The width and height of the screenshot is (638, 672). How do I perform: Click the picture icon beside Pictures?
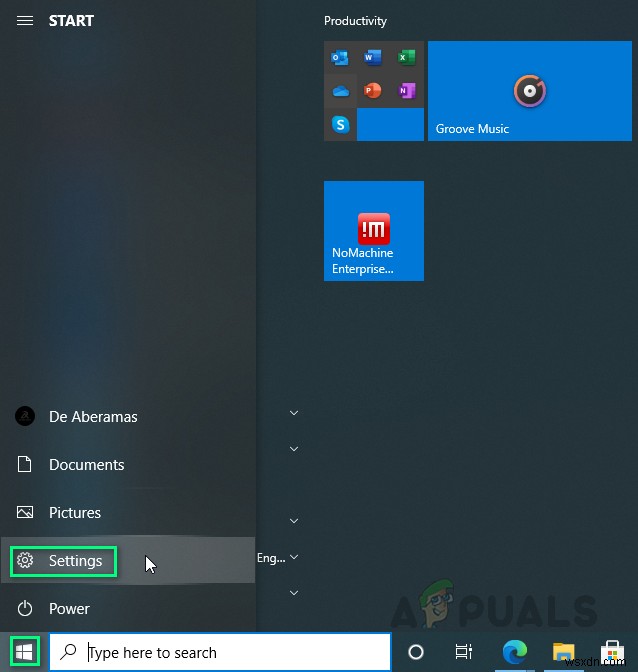tap(25, 512)
